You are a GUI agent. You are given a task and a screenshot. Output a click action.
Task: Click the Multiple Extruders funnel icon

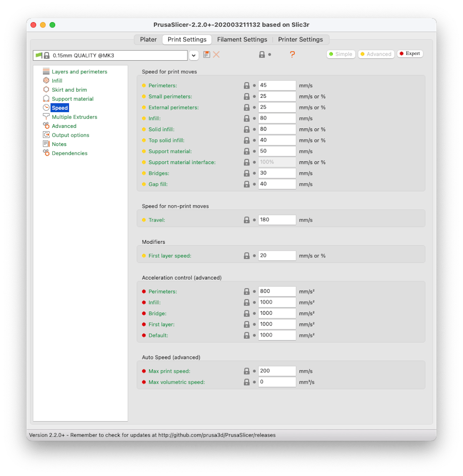click(x=46, y=117)
